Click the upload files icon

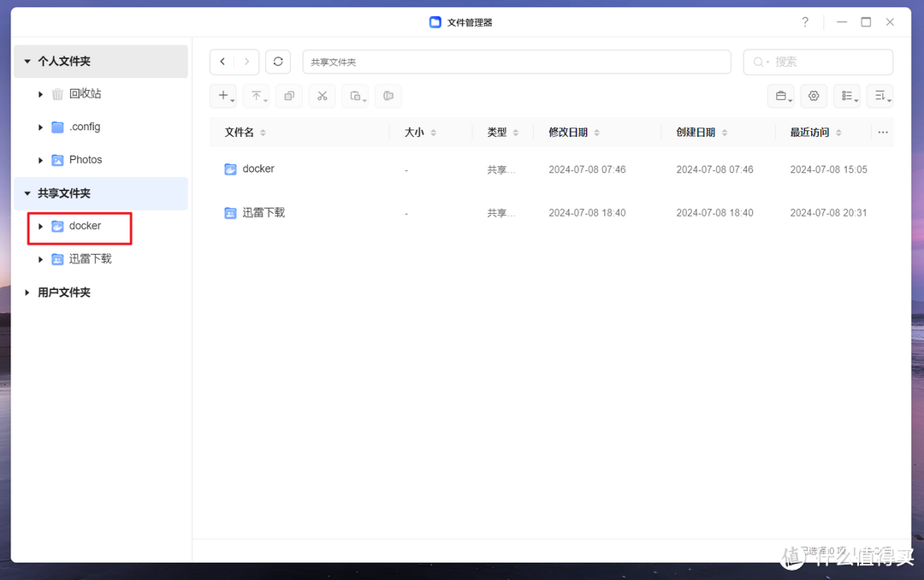(256, 96)
